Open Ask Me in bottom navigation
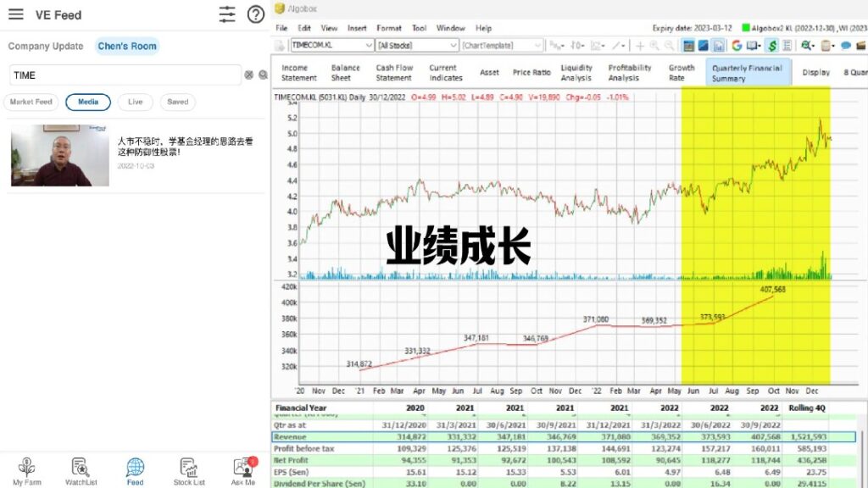The height and width of the screenshot is (488, 868). [243, 471]
